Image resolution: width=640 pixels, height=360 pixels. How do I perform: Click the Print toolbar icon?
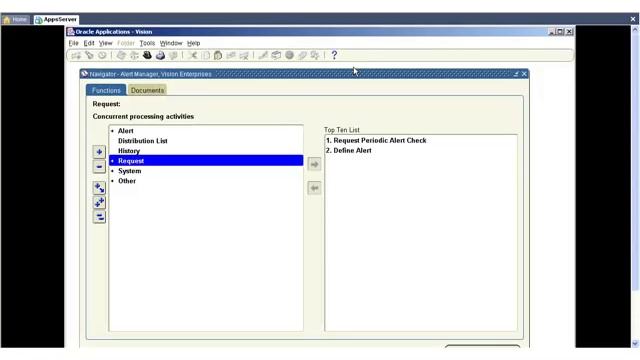click(x=160, y=56)
